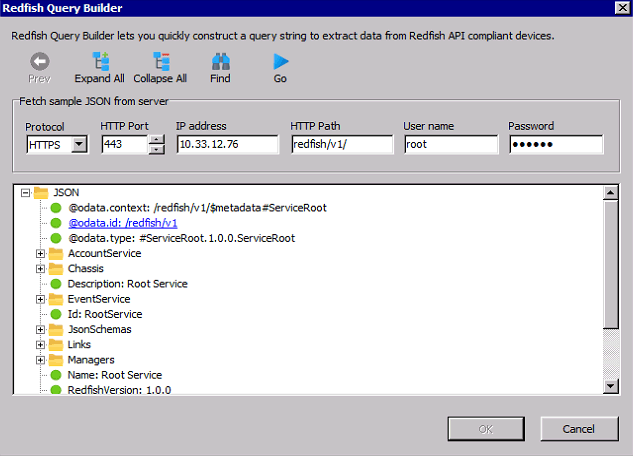Click the Password field
The width and height of the screenshot is (633, 456).
556,144
